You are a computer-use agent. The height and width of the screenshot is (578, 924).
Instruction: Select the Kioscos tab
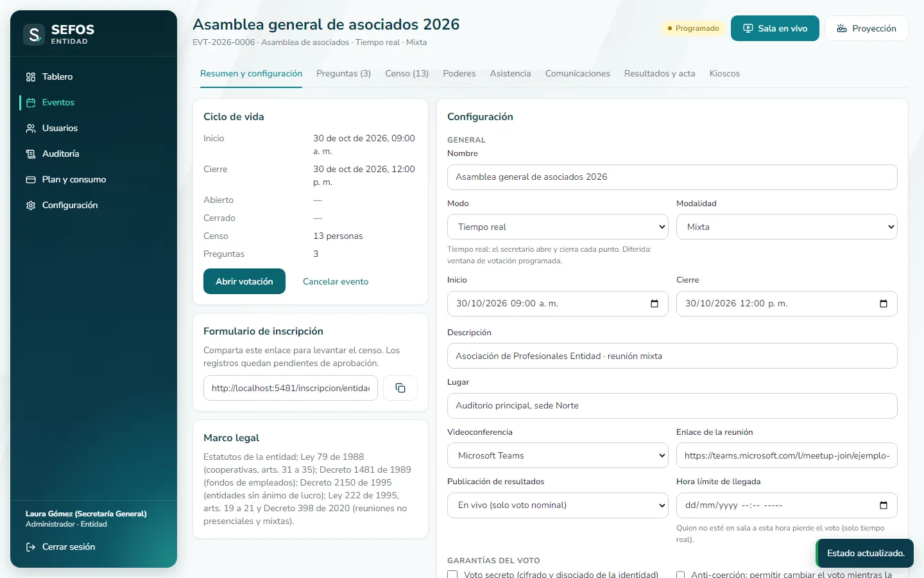point(724,74)
